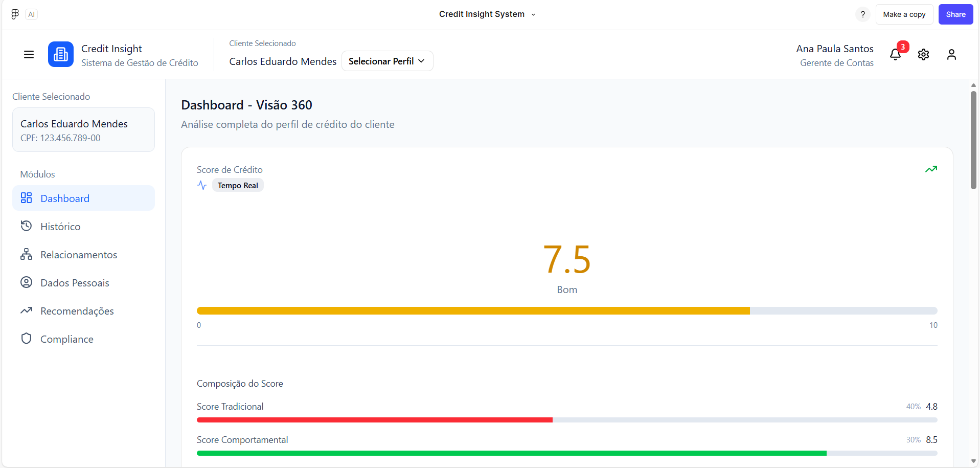Open the Histórico module
The height and width of the screenshot is (468, 980).
click(x=83, y=227)
